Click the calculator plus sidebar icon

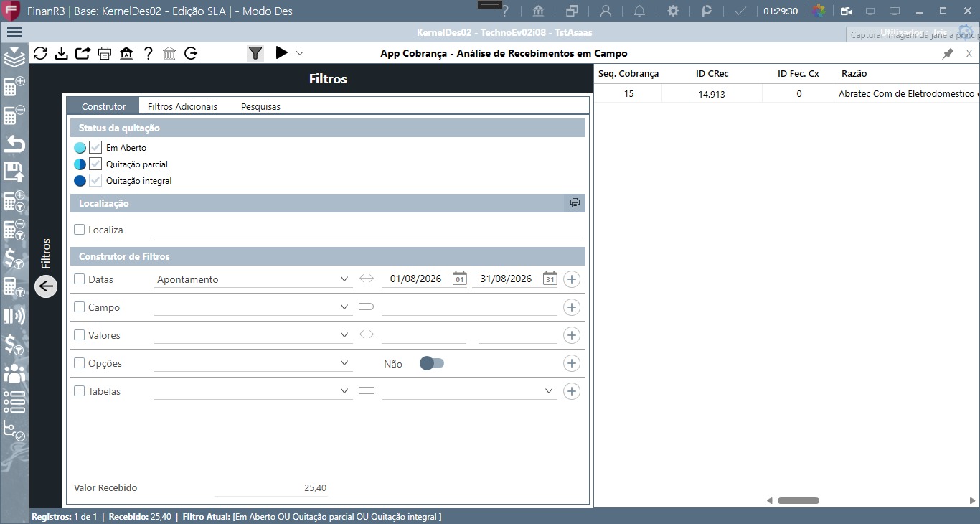[14, 87]
